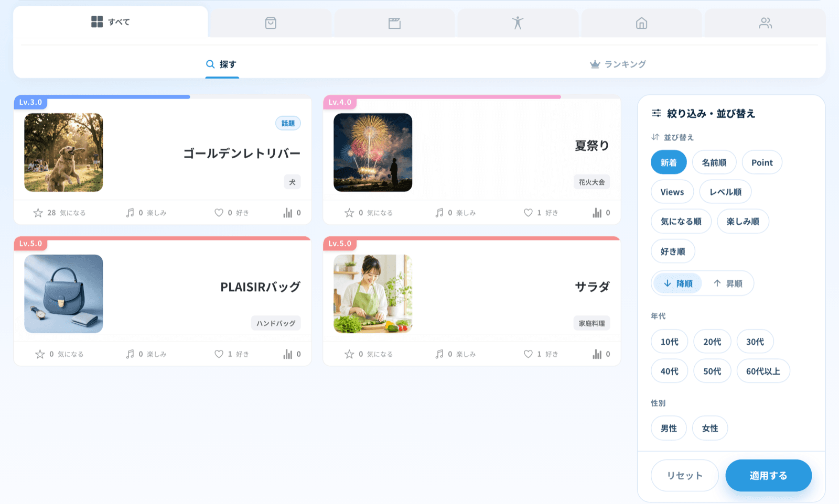Click bar chart icon on サラダ card
The width and height of the screenshot is (839, 504).
click(597, 354)
